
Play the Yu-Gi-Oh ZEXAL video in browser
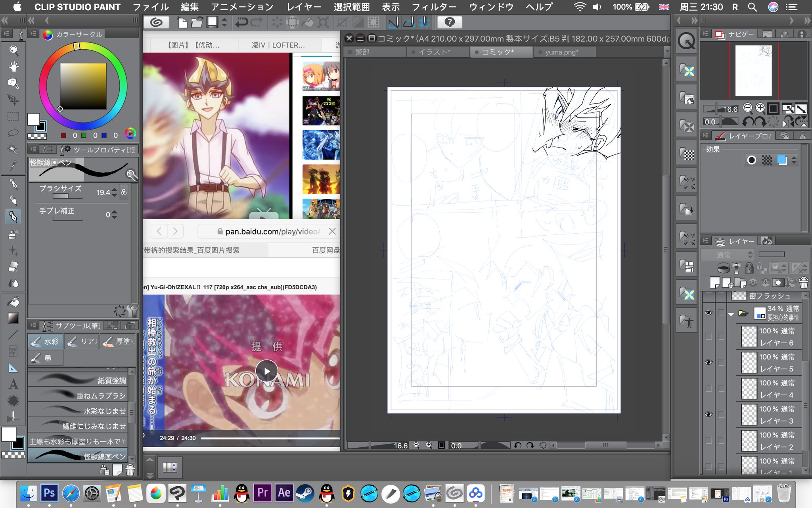click(266, 371)
